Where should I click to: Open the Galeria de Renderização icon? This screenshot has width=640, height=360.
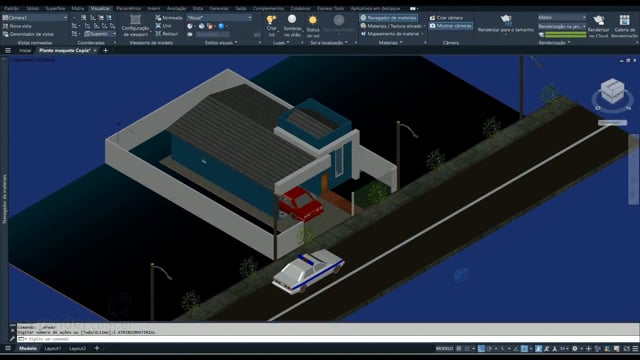pos(624,20)
